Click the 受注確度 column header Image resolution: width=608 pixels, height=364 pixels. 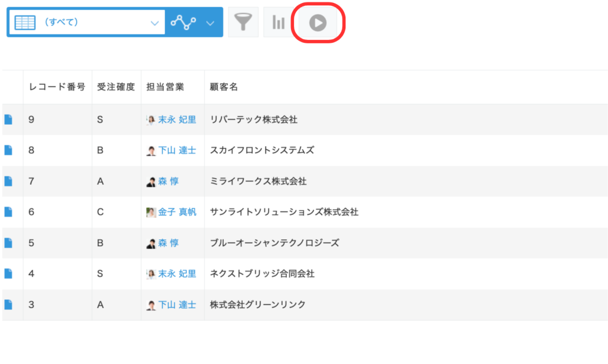(x=116, y=87)
